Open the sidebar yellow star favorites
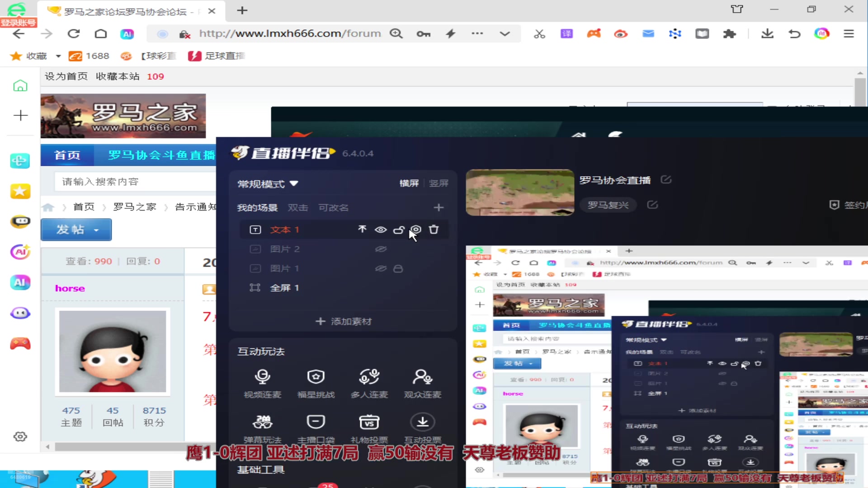The width and height of the screenshot is (868, 488). pyautogui.click(x=20, y=192)
